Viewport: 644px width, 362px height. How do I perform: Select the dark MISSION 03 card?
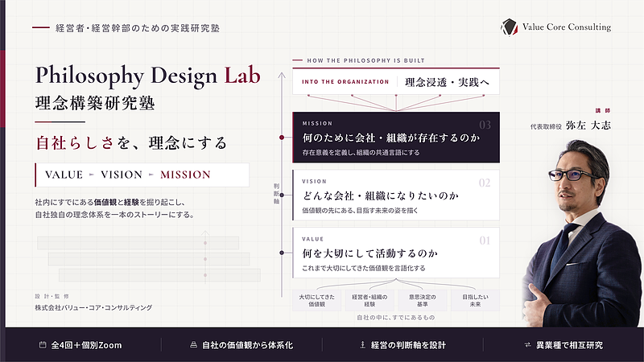396,137
